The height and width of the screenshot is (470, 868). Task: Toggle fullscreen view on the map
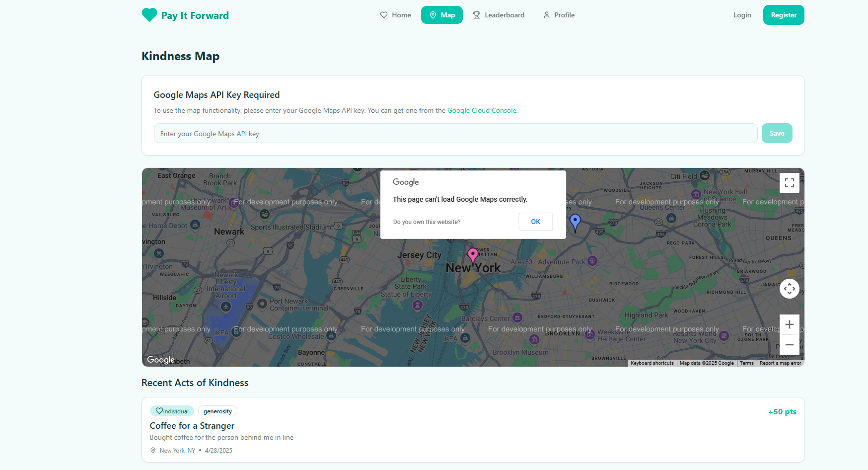click(790, 183)
